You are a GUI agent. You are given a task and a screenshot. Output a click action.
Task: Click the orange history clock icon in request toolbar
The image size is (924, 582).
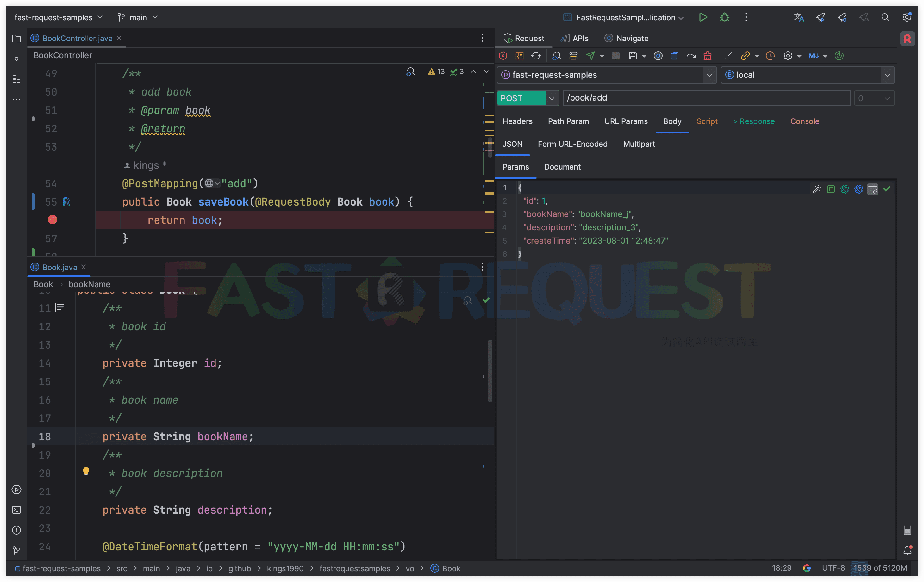tap(770, 56)
